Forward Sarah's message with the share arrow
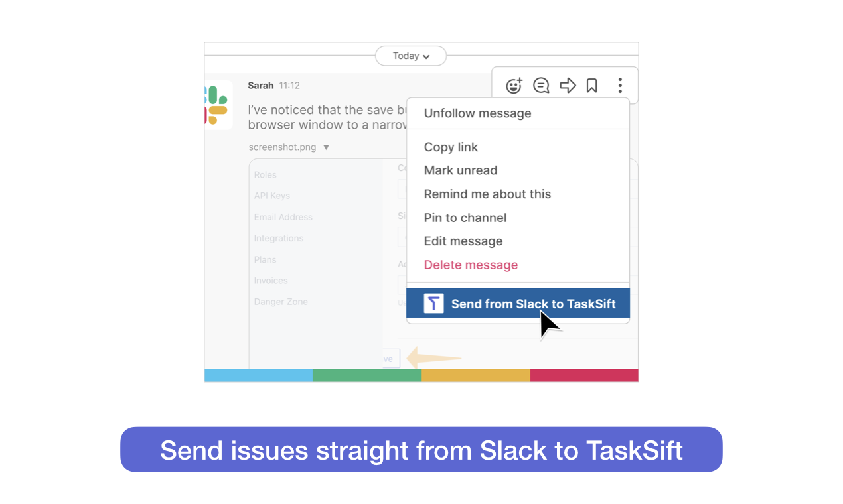 (568, 85)
